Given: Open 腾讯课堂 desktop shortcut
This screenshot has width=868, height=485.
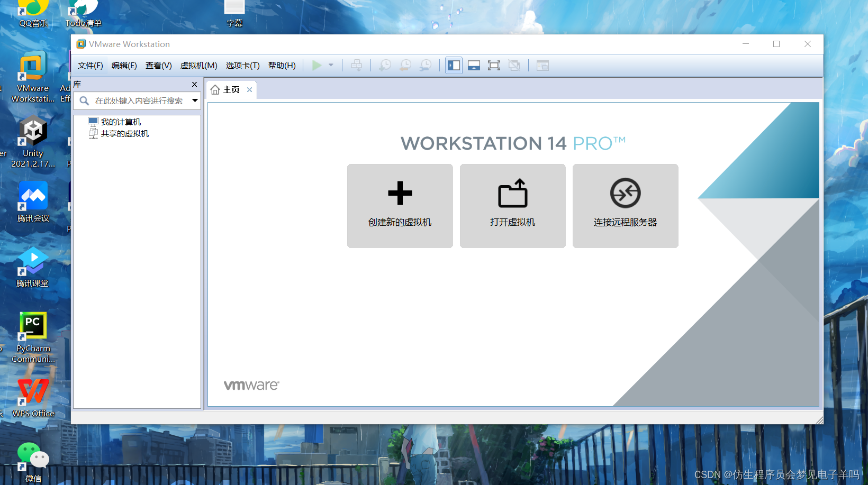Looking at the screenshot, I should (x=32, y=267).
